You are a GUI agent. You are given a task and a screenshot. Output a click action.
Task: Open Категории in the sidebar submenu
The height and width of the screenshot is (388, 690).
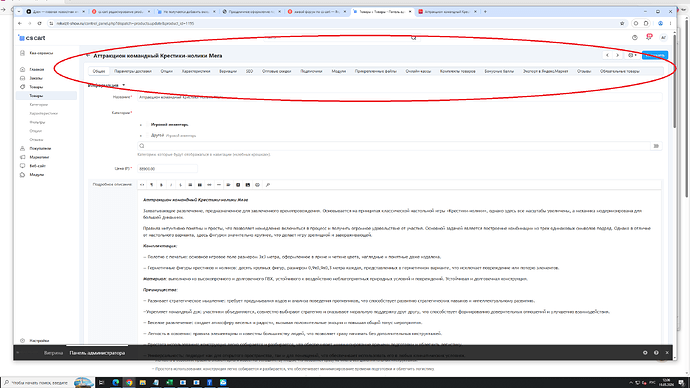click(39, 105)
